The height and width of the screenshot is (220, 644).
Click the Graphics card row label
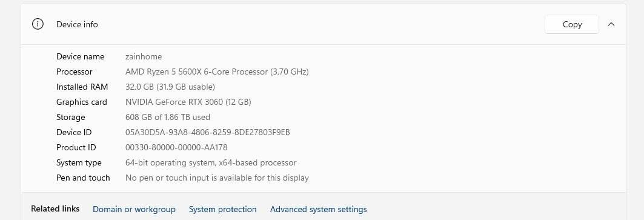pyautogui.click(x=82, y=102)
